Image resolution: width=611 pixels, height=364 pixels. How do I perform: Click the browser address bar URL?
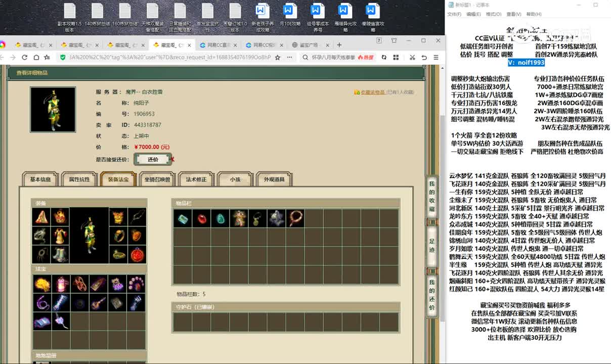click(169, 58)
